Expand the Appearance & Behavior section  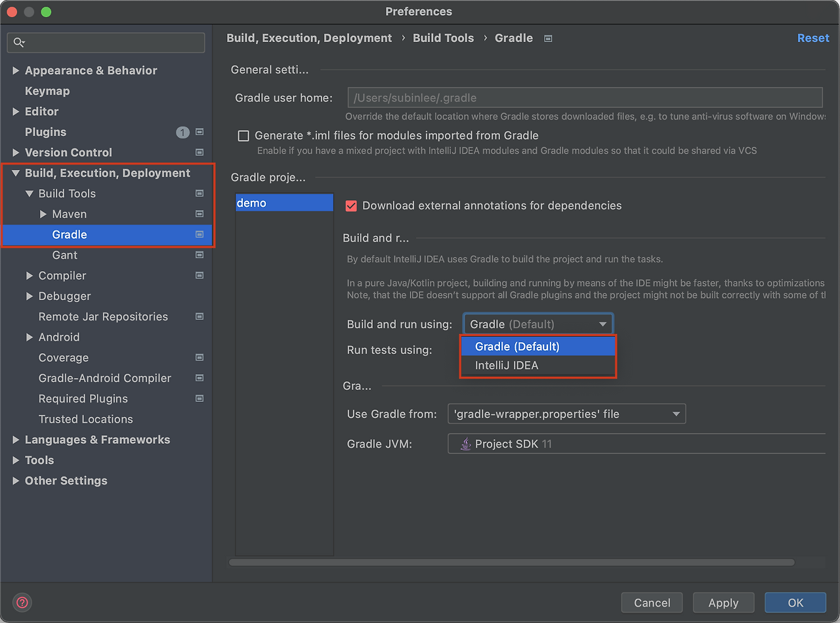point(16,70)
